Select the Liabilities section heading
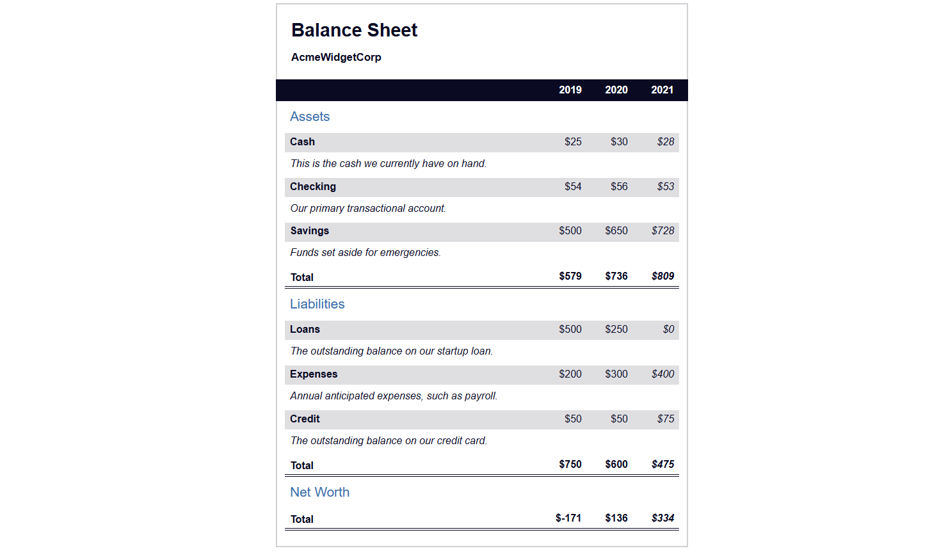 click(x=317, y=304)
